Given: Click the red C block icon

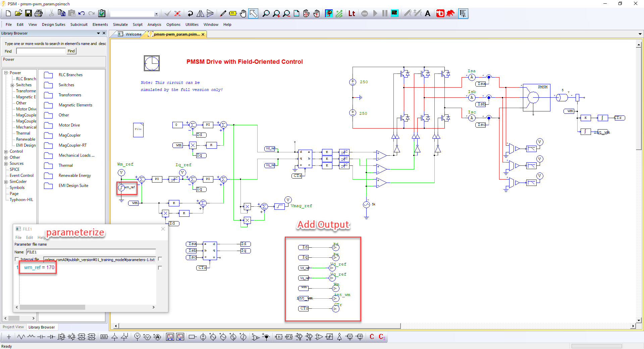Looking at the screenshot, I should (x=372, y=337).
